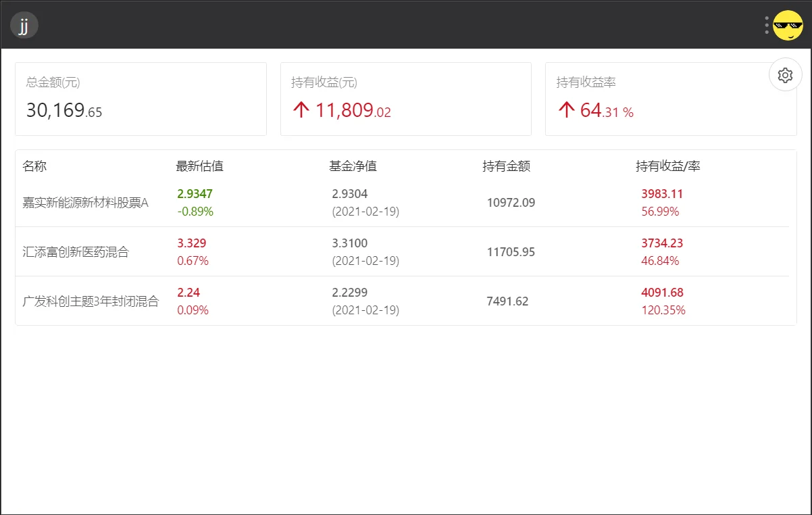Viewport: 812px width, 515px height.
Task: Click the 总金额(元) label
Action: pyautogui.click(x=53, y=82)
